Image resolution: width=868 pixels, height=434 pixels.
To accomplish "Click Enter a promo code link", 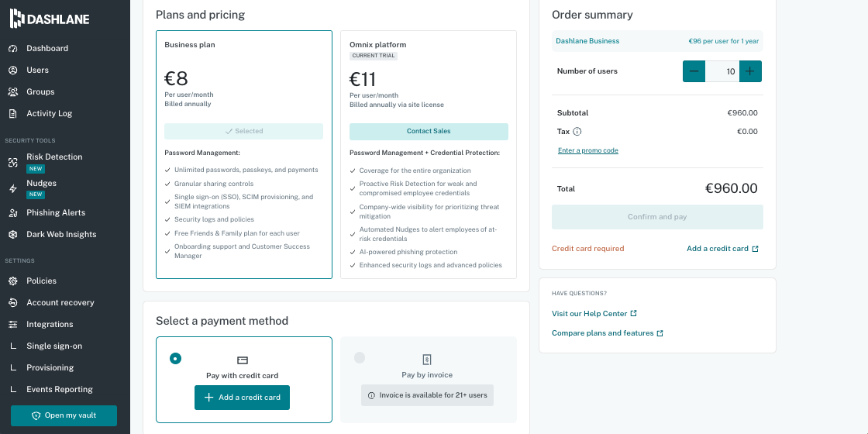I will (588, 150).
